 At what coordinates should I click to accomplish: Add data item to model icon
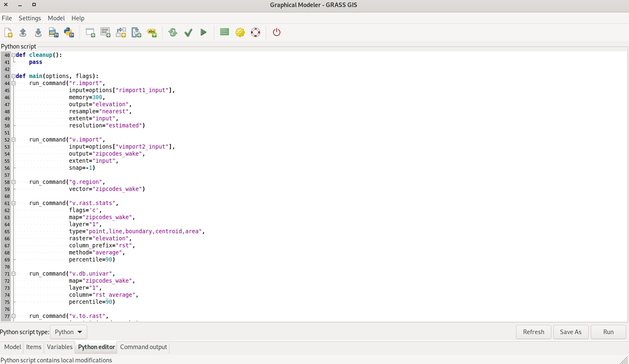tap(106, 32)
